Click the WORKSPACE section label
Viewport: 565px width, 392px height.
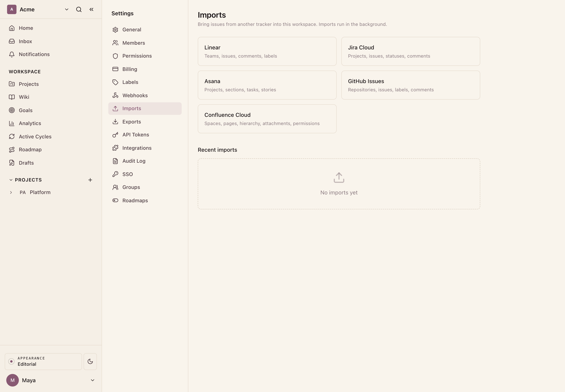(x=25, y=72)
